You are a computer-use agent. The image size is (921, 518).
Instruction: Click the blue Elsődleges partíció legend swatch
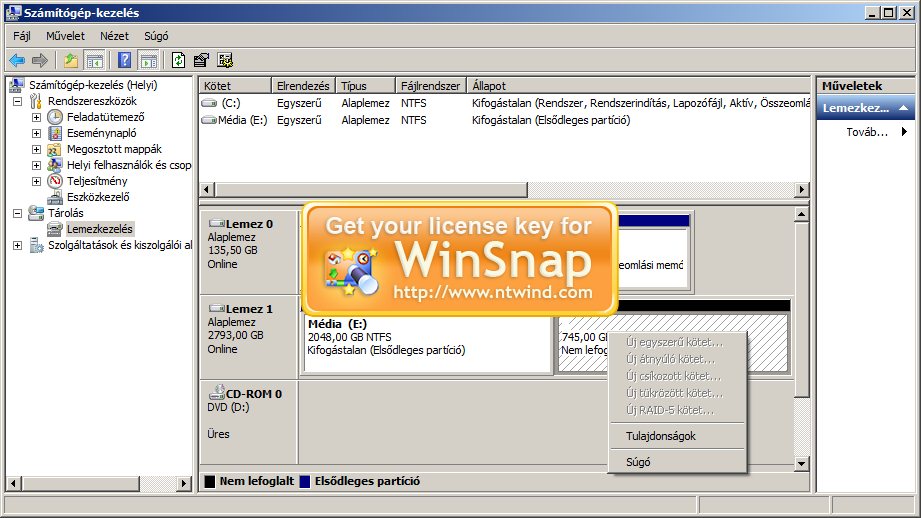[x=305, y=482]
